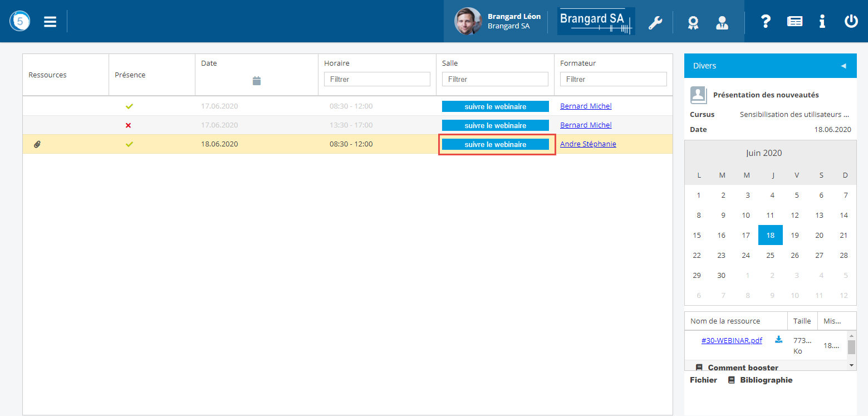Click the paperclip resource attachment icon

[37, 144]
